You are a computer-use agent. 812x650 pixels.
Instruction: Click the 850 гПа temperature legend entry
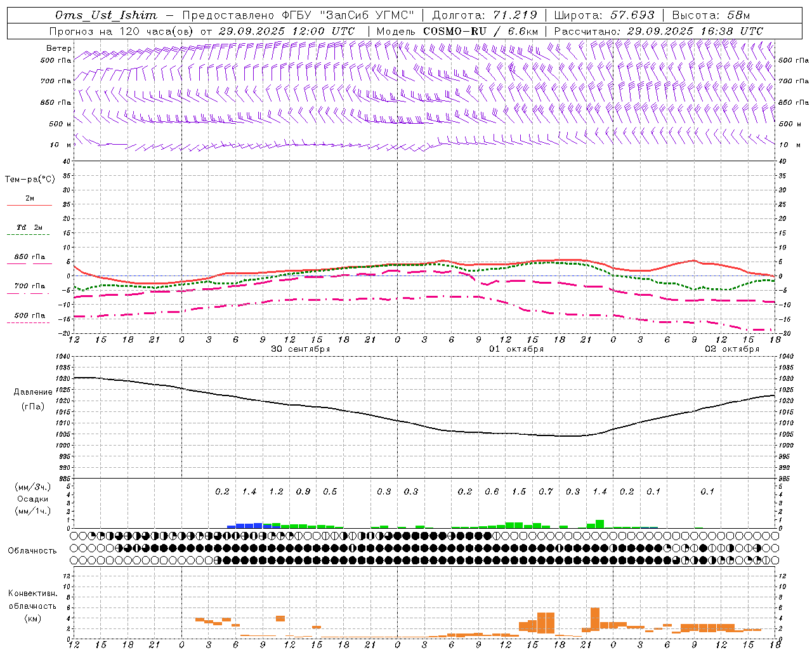pyautogui.click(x=29, y=257)
